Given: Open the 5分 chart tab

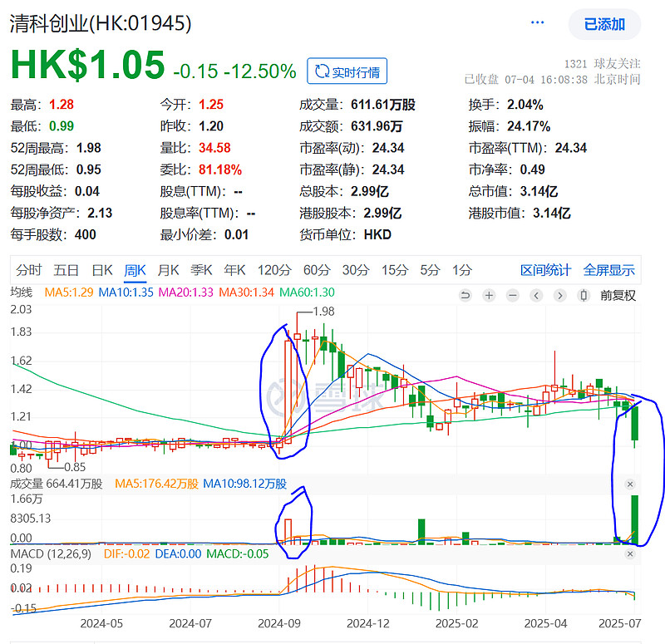Looking at the screenshot, I should click(x=430, y=270).
